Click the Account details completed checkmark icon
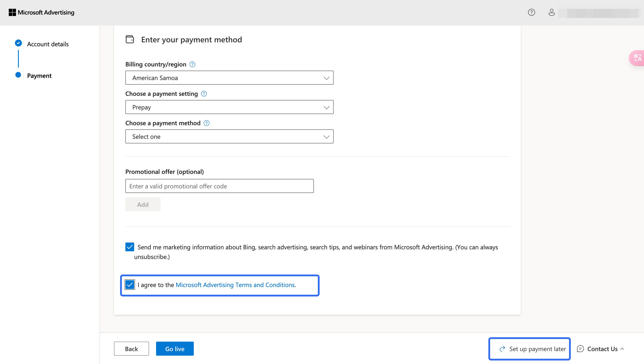644x364 pixels. (x=18, y=43)
